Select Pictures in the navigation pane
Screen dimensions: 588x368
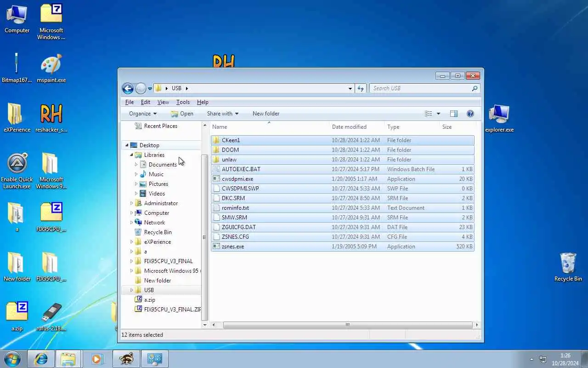pyautogui.click(x=158, y=184)
